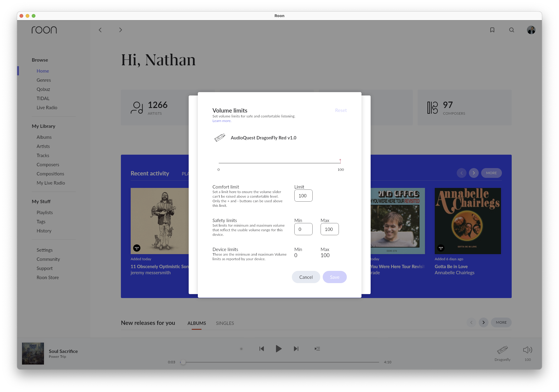
Task: Click Power Trip artist under Soul Sacrifice
Action: tap(57, 357)
